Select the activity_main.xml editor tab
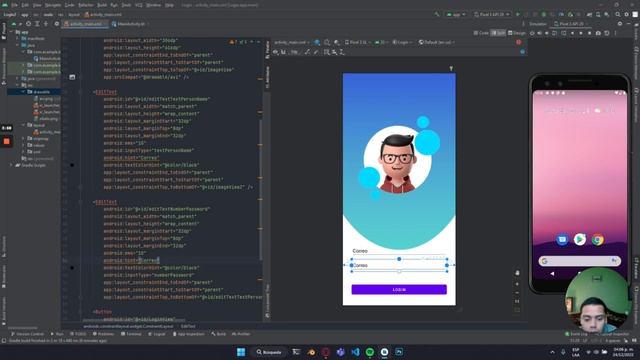The image size is (640, 360). point(86,24)
